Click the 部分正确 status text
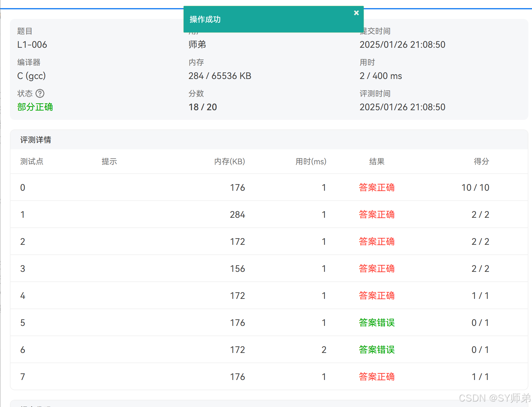 click(35, 107)
